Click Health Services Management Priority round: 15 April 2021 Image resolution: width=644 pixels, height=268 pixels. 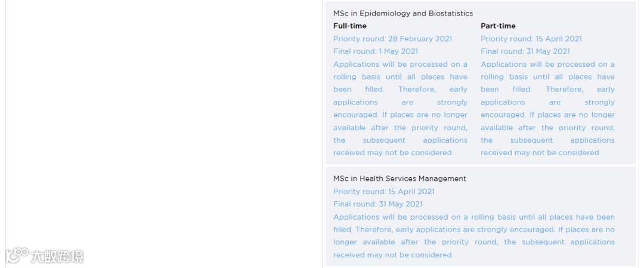(x=383, y=192)
